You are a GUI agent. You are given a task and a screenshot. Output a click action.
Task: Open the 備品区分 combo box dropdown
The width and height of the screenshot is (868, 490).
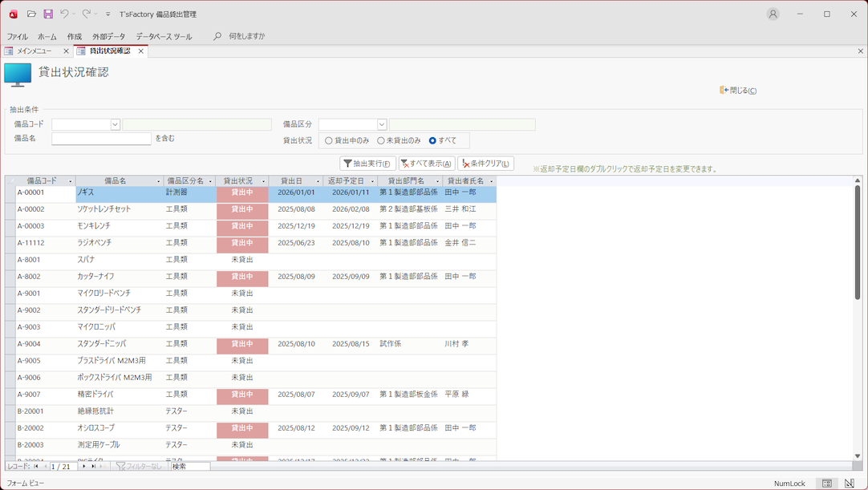382,124
